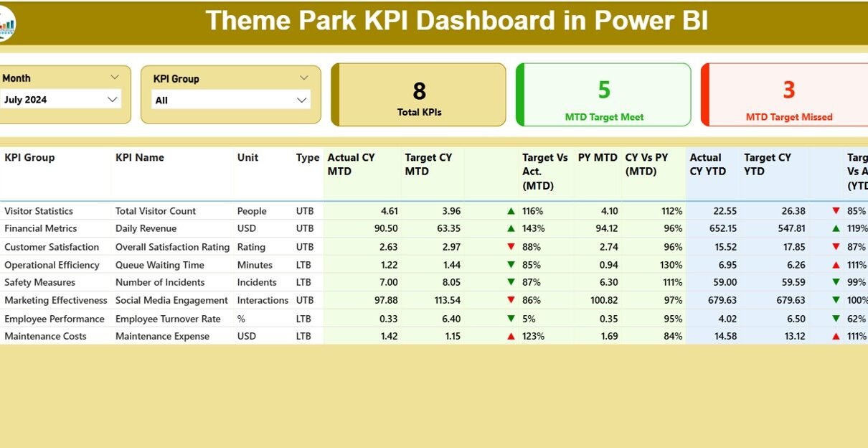Viewport: 868px width, 448px height.
Task: Sort by Actual CY MTD column header
Action: click(352, 164)
